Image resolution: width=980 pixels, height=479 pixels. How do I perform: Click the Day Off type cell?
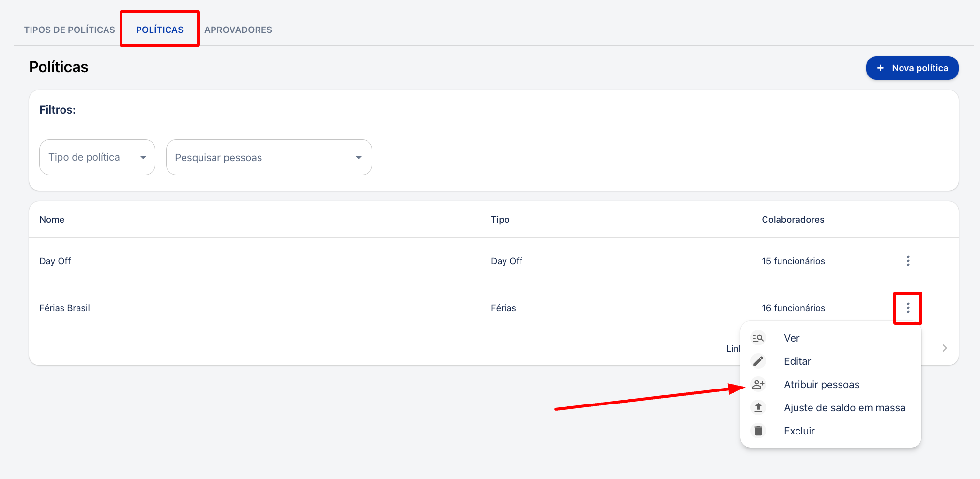[506, 261]
